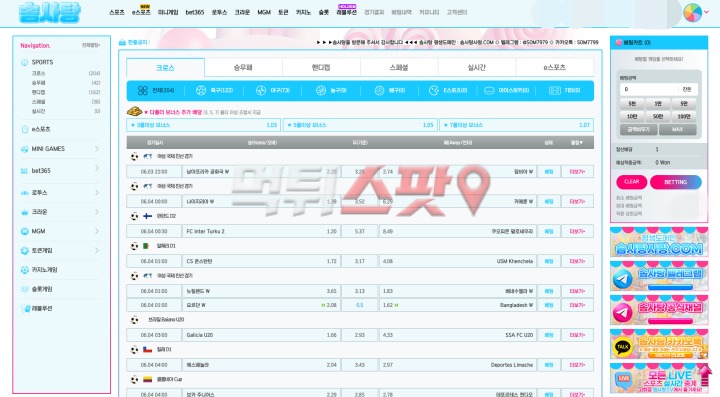This screenshot has width=720, height=397.
Task: Click the Colombia flag Cup icon
Action: coord(147,380)
